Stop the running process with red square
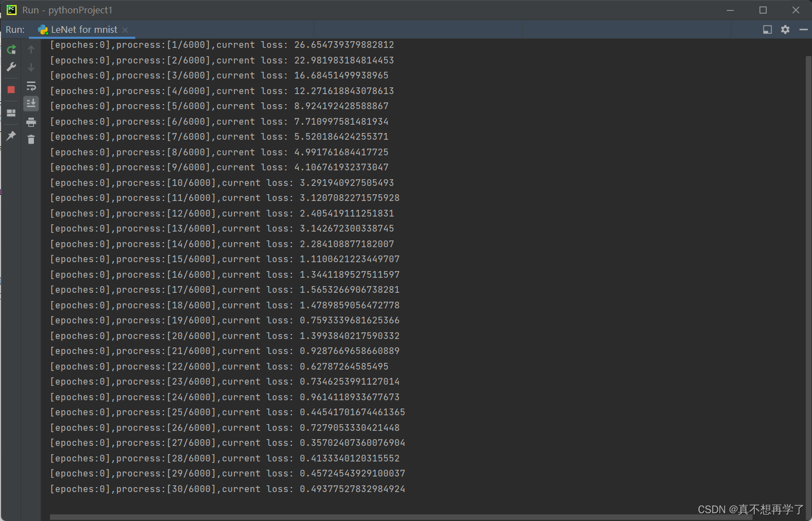 tap(11, 90)
